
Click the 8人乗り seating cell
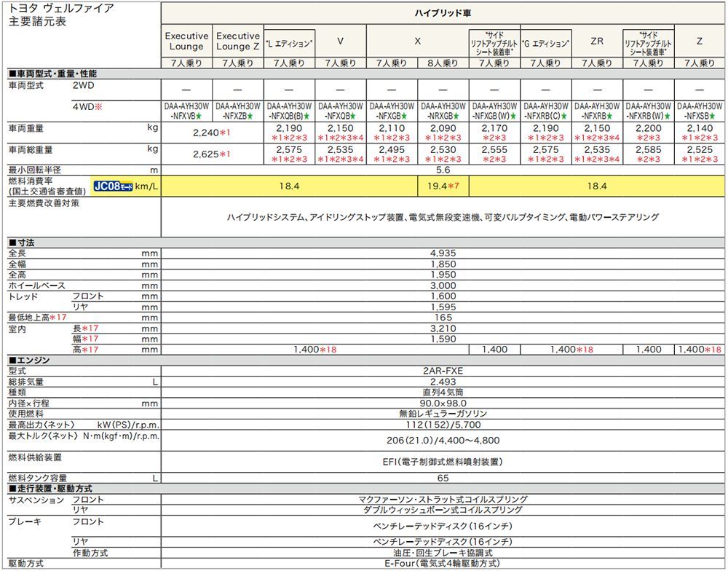pyautogui.click(x=443, y=63)
